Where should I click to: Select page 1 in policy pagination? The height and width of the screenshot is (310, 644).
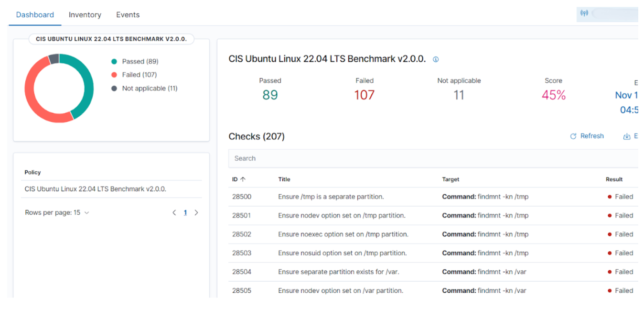click(x=185, y=212)
